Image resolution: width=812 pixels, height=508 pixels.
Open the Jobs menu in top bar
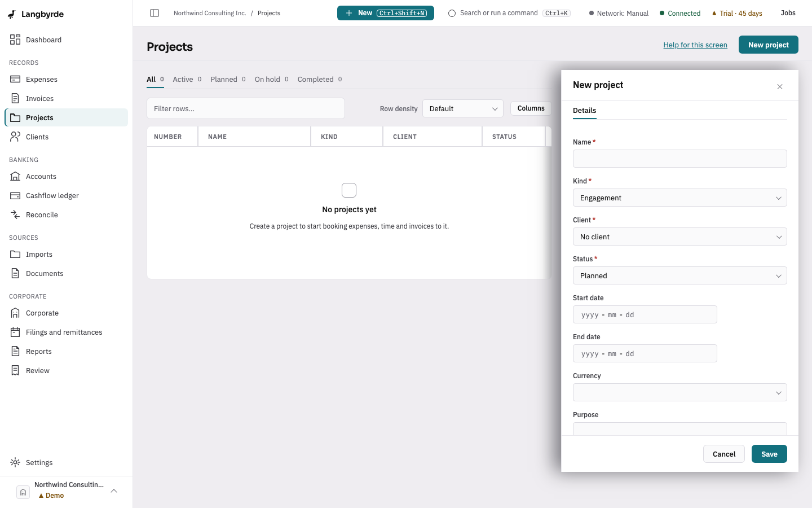[x=788, y=13]
